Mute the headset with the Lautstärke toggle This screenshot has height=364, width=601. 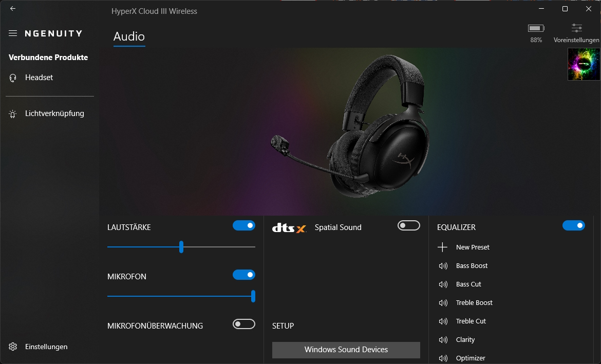point(243,225)
